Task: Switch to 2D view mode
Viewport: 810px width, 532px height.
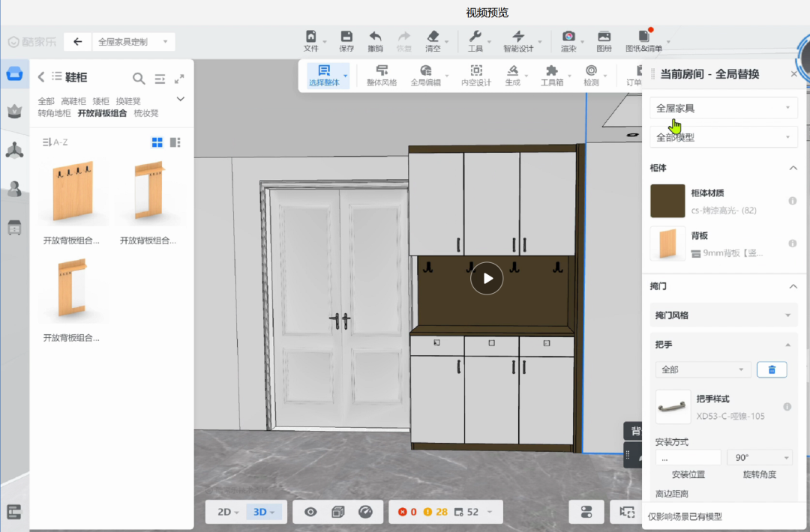Action: pos(224,512)
